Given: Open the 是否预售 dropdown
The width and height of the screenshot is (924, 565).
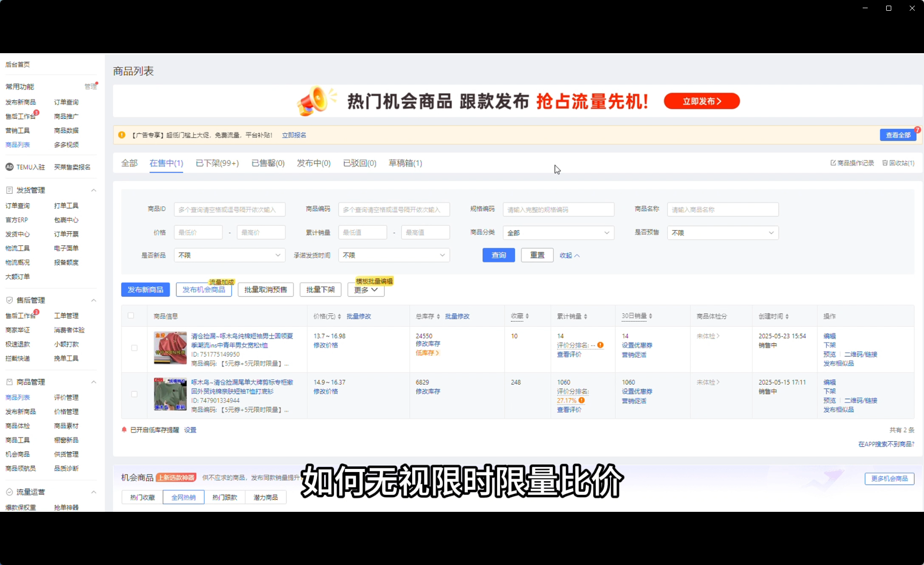Looking at the screenshot, I should pos(722,233).
